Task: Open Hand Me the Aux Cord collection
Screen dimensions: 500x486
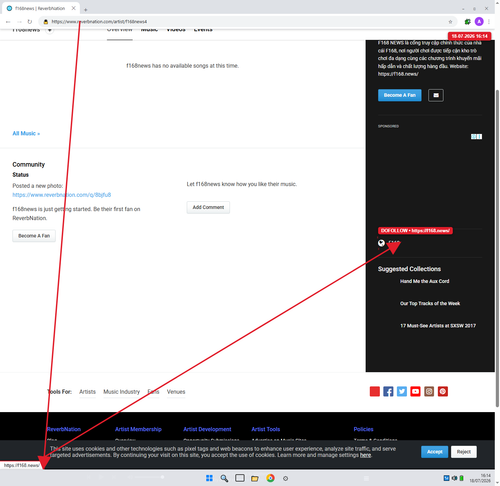Action: (424, 281)
